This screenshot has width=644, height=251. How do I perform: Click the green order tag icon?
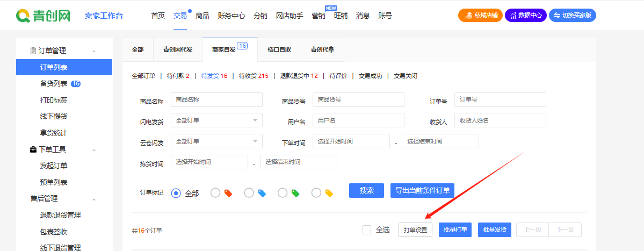click(295, 193)
